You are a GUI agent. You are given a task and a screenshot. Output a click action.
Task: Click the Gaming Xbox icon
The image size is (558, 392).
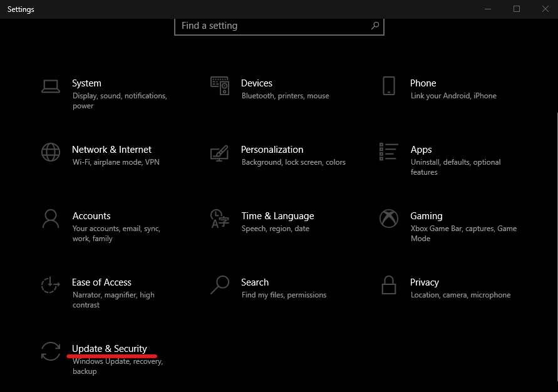pos(389,219)
